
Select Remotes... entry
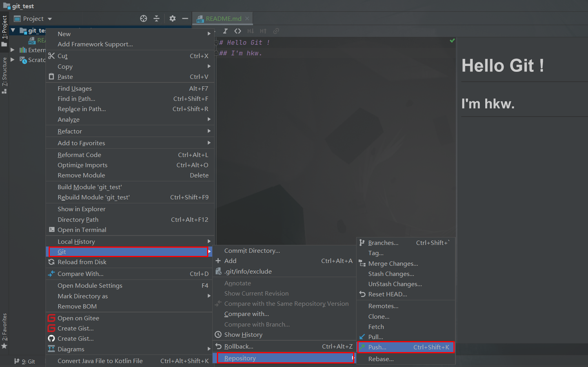coord(406,306)
